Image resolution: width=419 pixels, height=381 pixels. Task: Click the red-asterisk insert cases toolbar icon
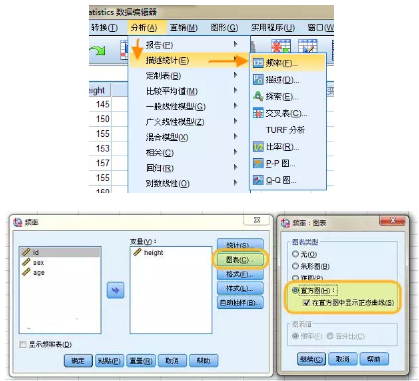[281, 47]
